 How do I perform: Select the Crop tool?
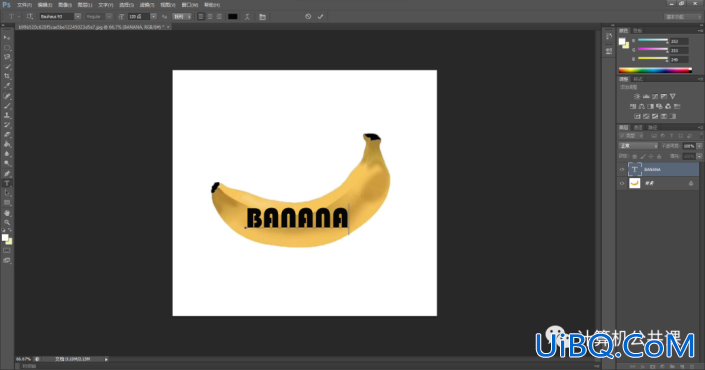7,76
